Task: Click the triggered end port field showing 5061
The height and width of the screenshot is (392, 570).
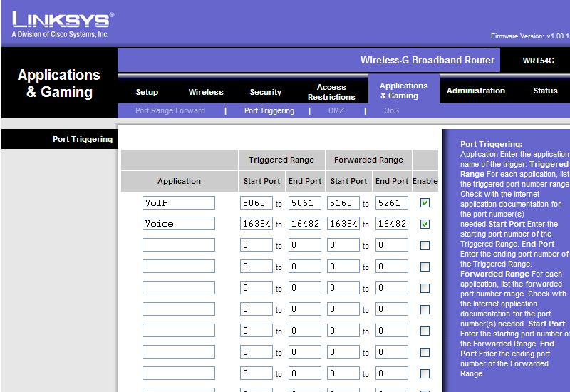Action: [305, 202]
